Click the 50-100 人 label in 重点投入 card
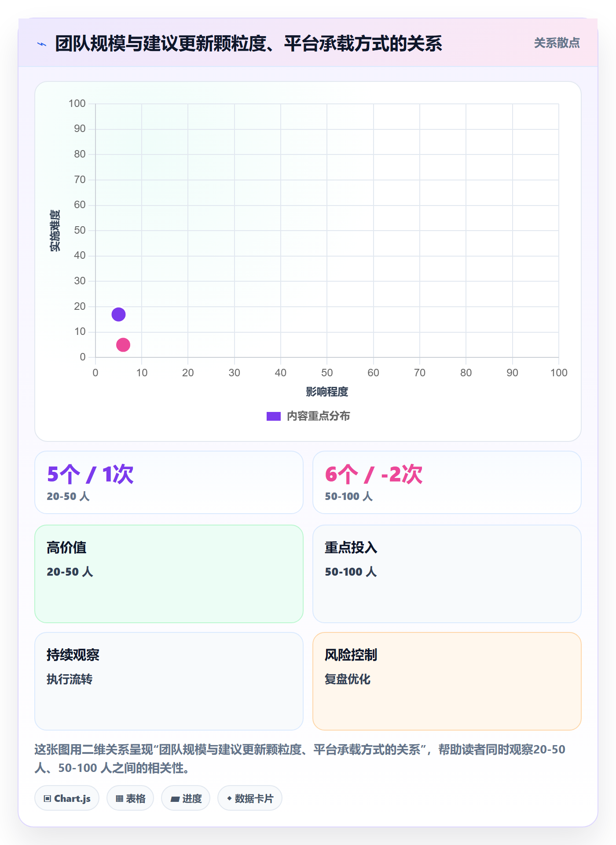616x845 pixels. tap(351, 572)
